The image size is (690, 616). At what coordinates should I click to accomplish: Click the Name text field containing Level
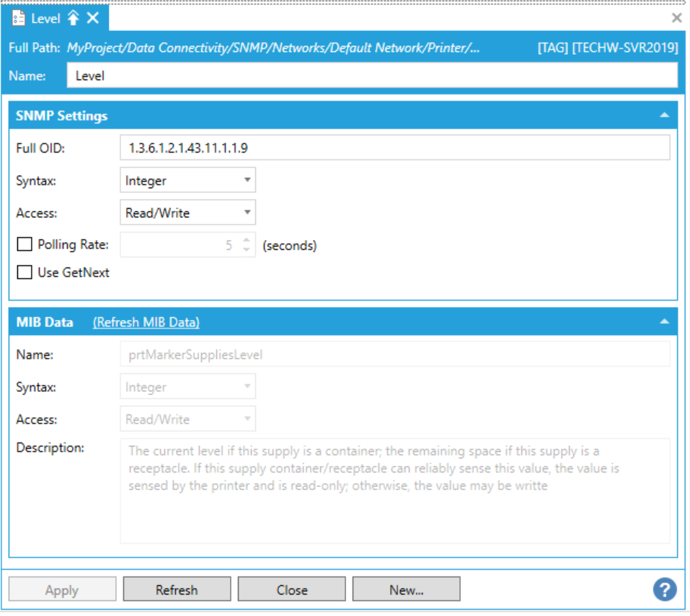[372, 75]
